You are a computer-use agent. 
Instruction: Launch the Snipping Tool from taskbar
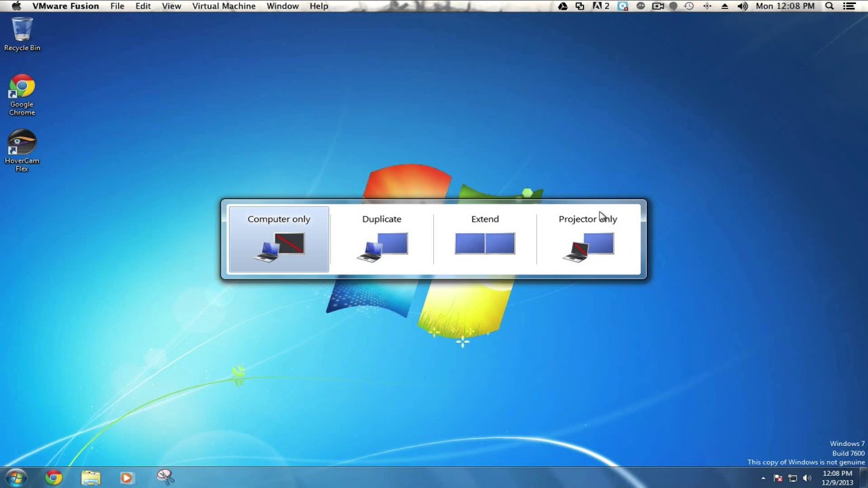(165, 477)
